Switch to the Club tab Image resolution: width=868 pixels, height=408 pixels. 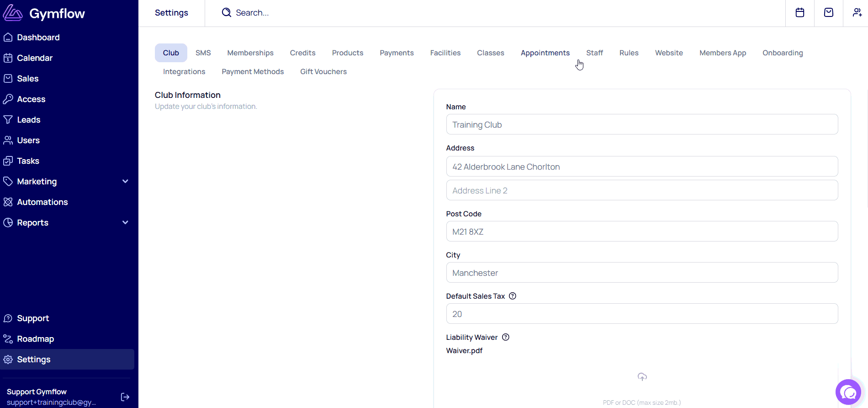point(171,53)
